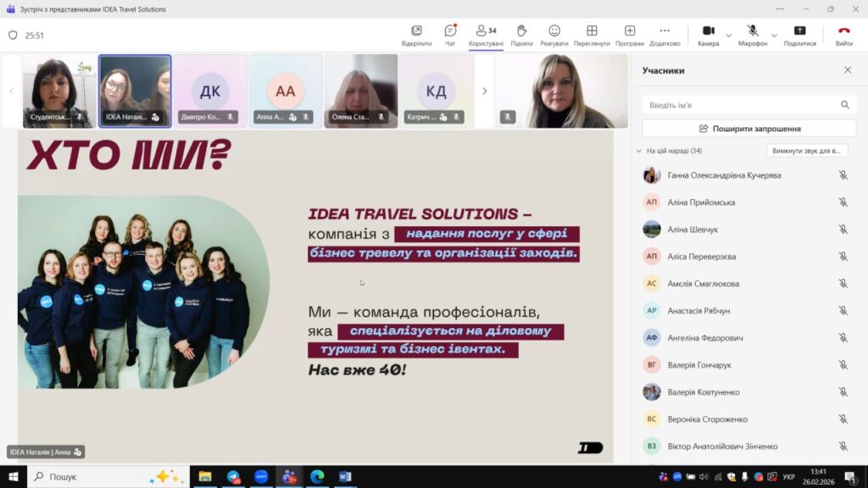Click 'Поширити запрошення' button
The image size is (868, 488).
coord(749,129)
